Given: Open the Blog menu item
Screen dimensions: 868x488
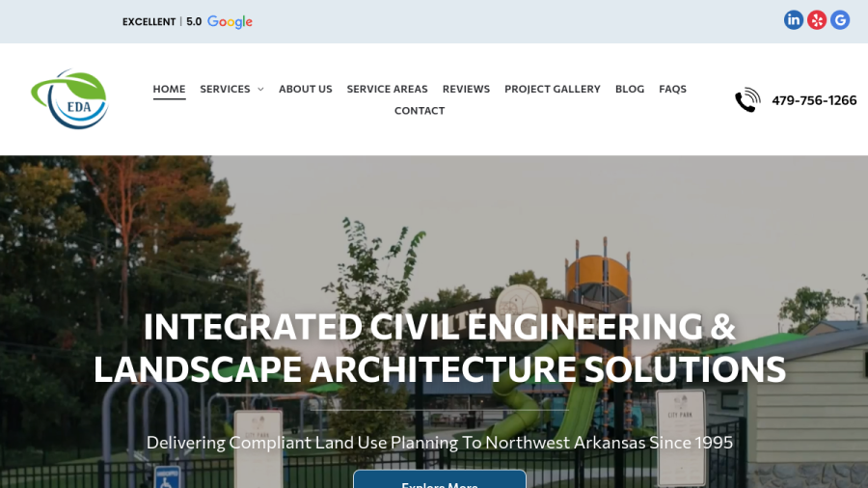Looking at the screenshot, I should [630, 89].
